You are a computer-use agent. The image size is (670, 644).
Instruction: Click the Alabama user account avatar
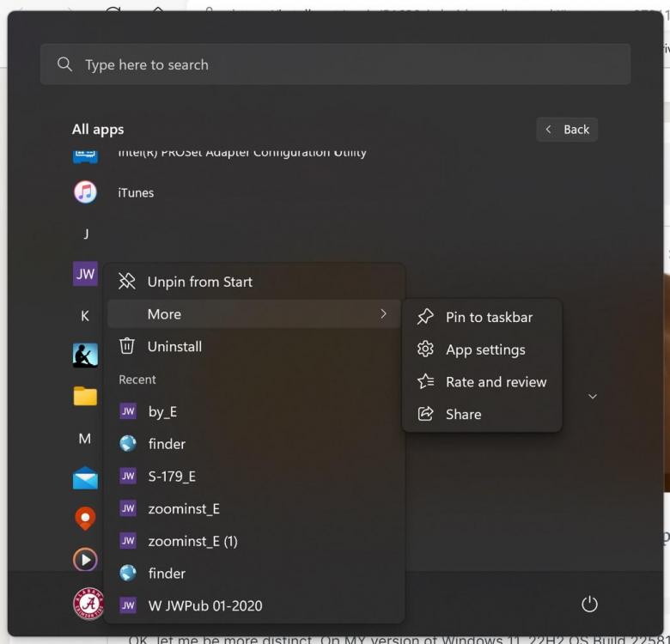tap(88, 604)
